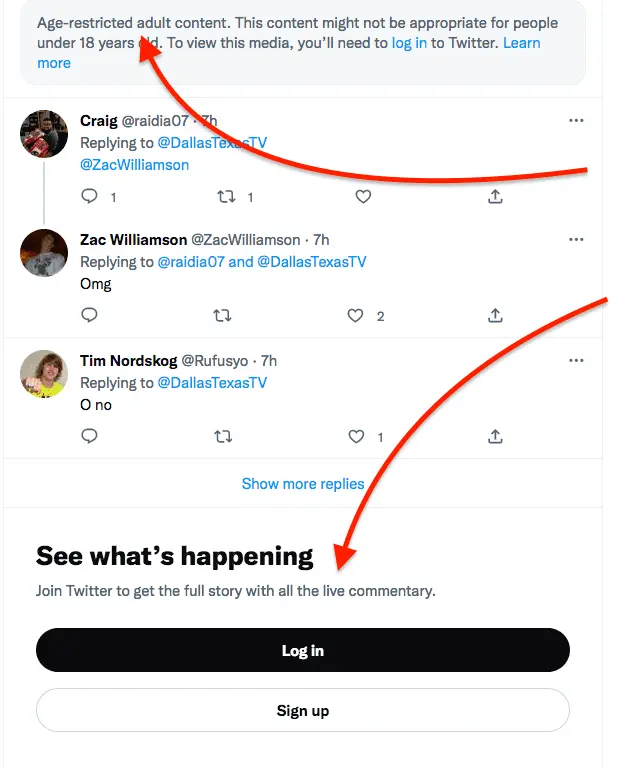Open the log in link in age-restriction notice
The image size is (635, 768).
click(409, 43)
